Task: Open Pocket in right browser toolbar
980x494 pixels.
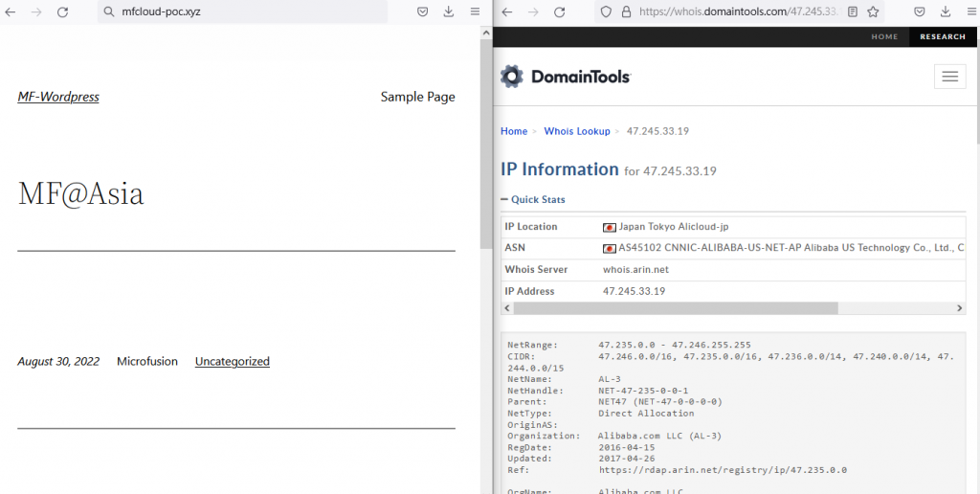Action: tap(920, 11)
